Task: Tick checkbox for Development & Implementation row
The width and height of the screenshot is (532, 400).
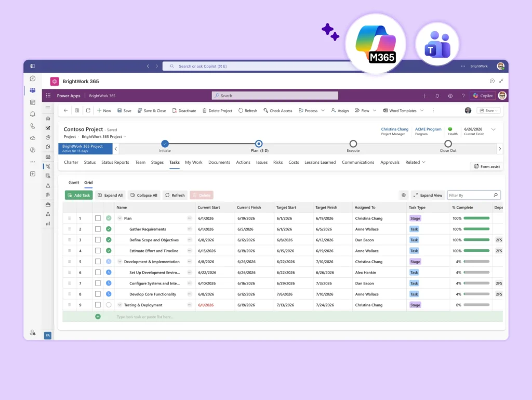Action: coord(98,262)
